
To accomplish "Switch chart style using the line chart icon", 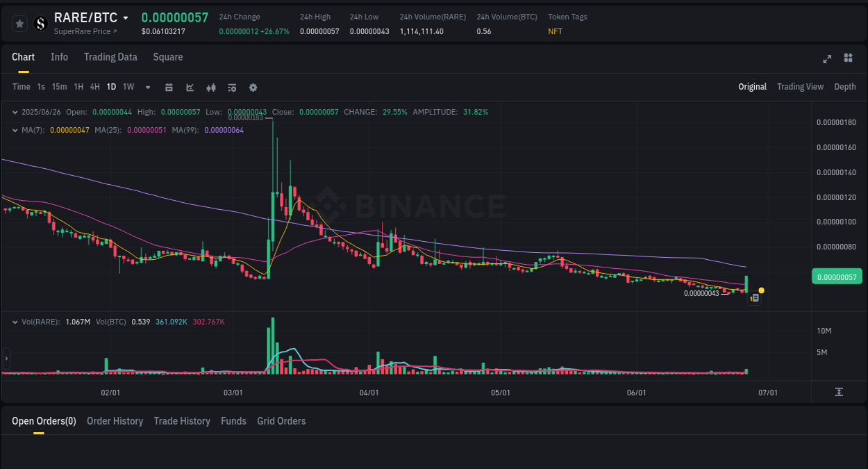I will [190, 87].
